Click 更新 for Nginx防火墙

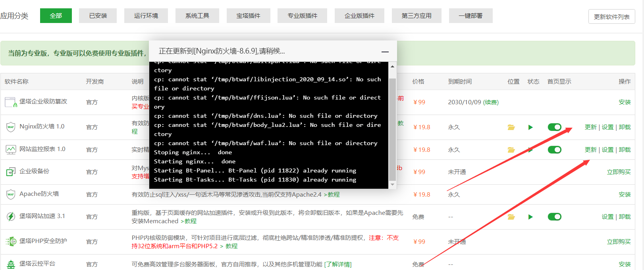591,127
